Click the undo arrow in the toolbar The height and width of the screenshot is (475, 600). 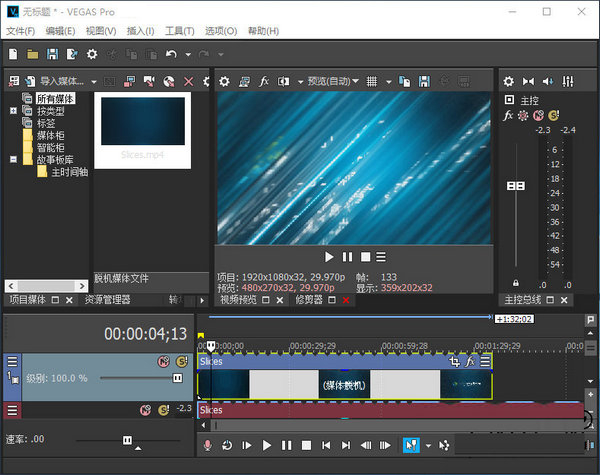[171, 54]
